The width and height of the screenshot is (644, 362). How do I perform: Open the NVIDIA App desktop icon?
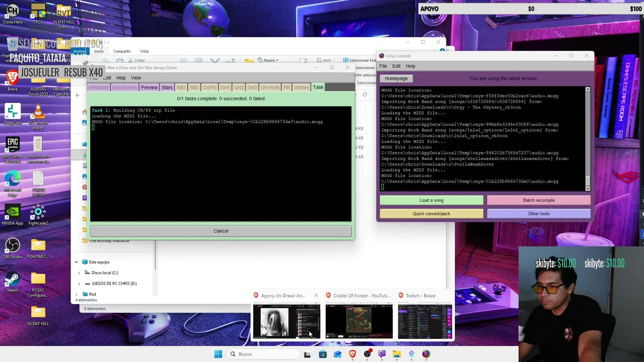point(13,215)
